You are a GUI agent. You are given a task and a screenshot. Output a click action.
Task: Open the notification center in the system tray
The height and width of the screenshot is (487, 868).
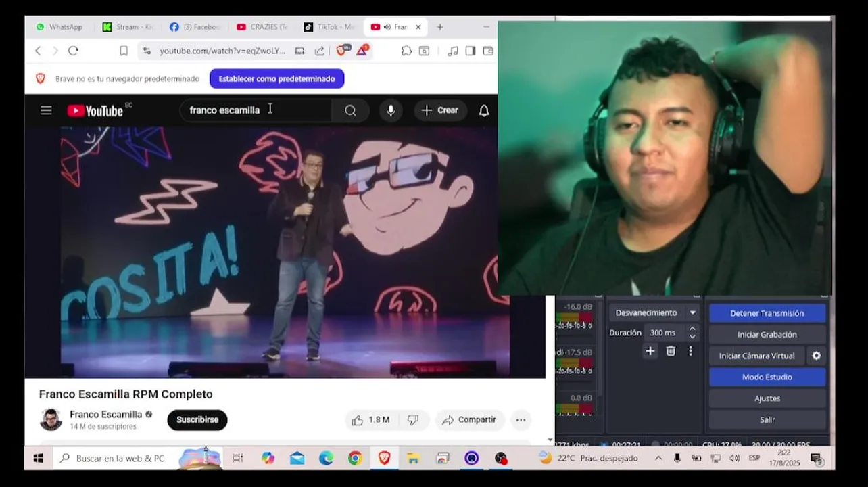(816, 459)
